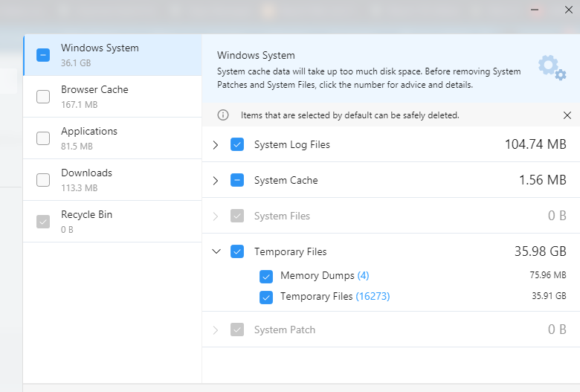Uncheck the System Log Files checkbox
The height and width of the screenshot is (392, 580).
[x=237, y=144]
